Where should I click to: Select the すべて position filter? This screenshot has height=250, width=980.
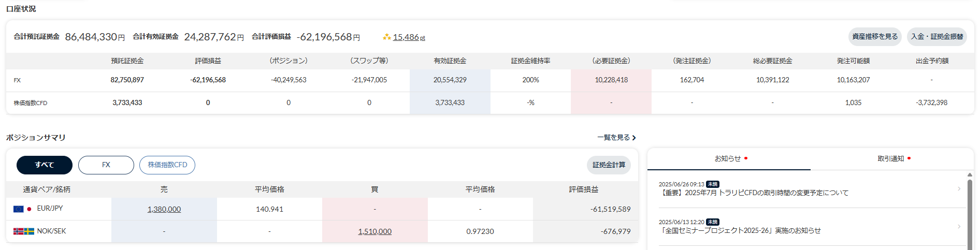pos(45,165)
